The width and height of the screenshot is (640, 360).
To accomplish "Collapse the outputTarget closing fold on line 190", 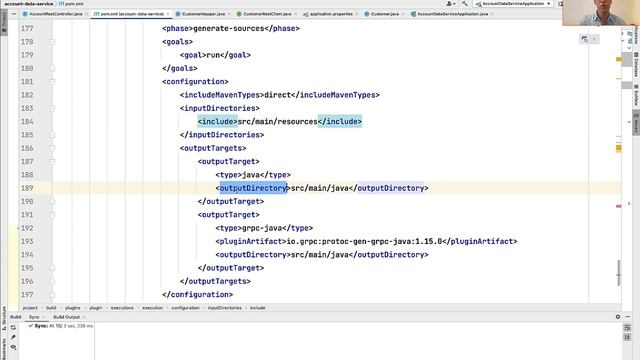I will point(52,201).
